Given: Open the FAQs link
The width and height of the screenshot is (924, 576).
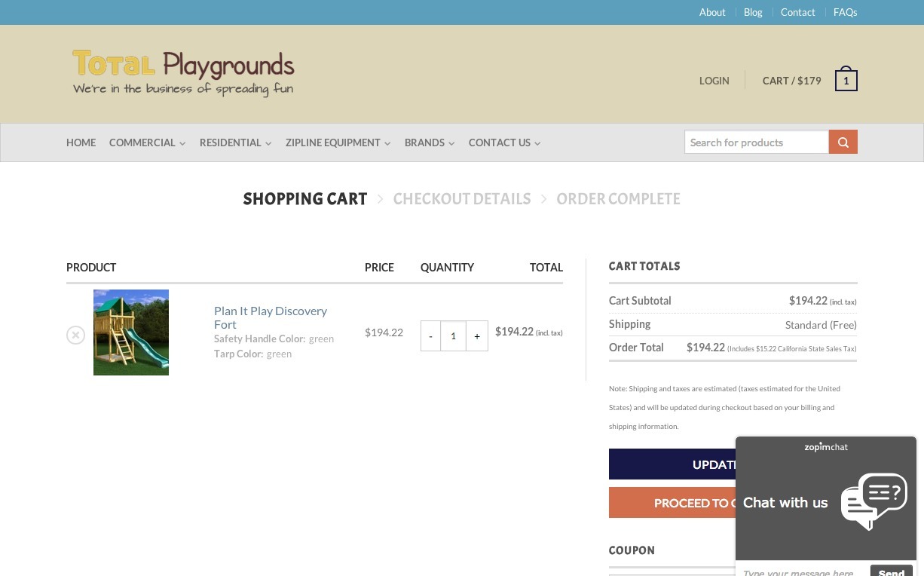Looking at the screenshot, I should [x=845, y=12].
